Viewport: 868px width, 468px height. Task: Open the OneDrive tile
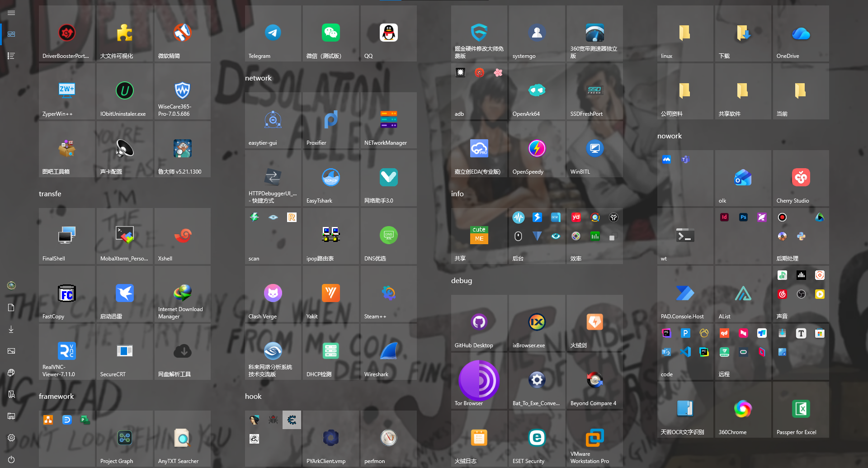click(801, 33)
